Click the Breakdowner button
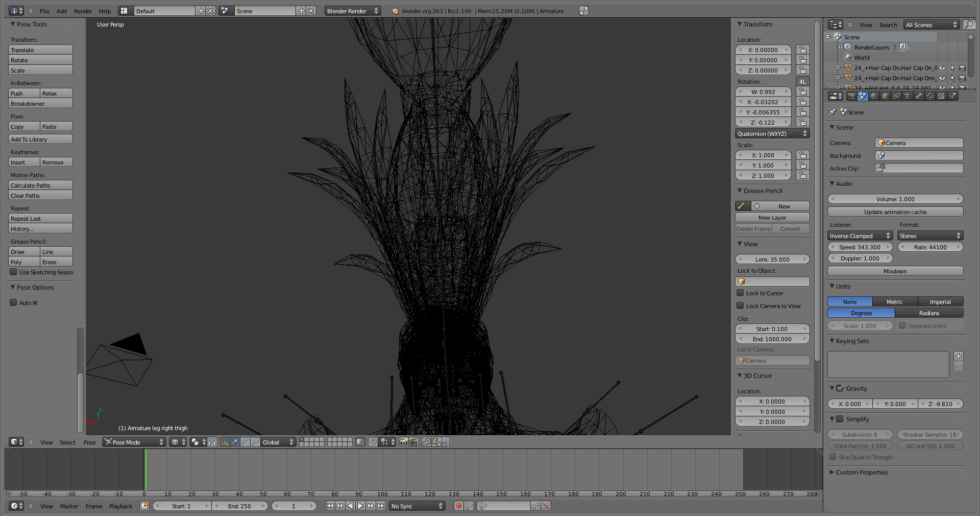980x516 pixels. point(41,103)
